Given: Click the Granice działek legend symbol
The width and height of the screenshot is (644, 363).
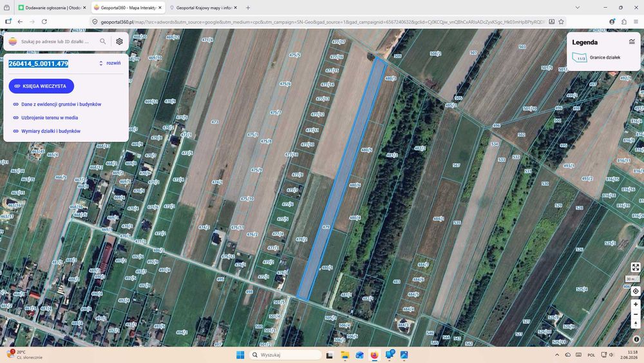Looking at the screenshot, I should (x=580, y=57).
